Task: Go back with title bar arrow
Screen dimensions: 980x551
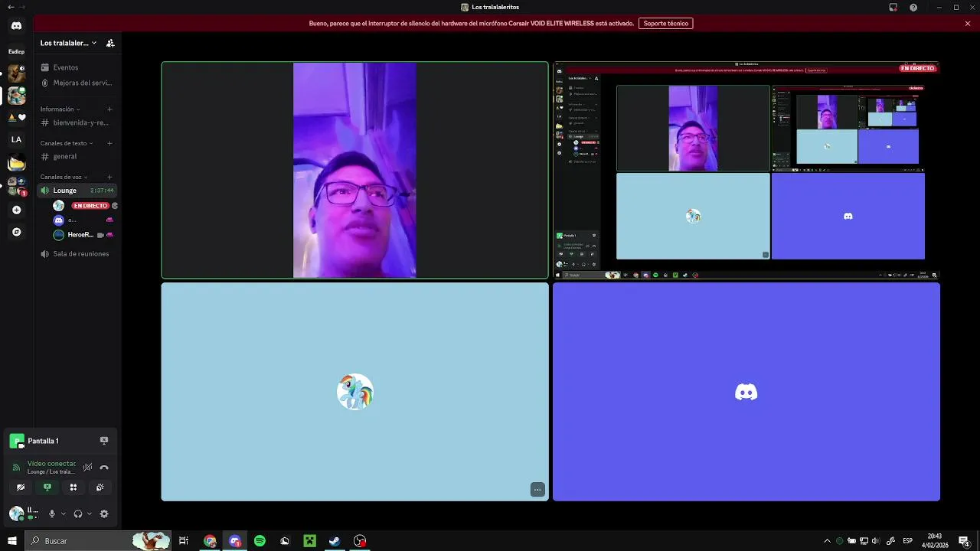Action: tap(11, 7)
